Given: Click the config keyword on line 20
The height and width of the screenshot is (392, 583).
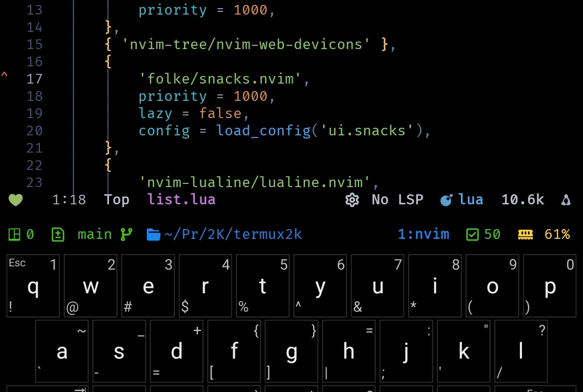Looking at the screenshot, I should coord(164,131).
